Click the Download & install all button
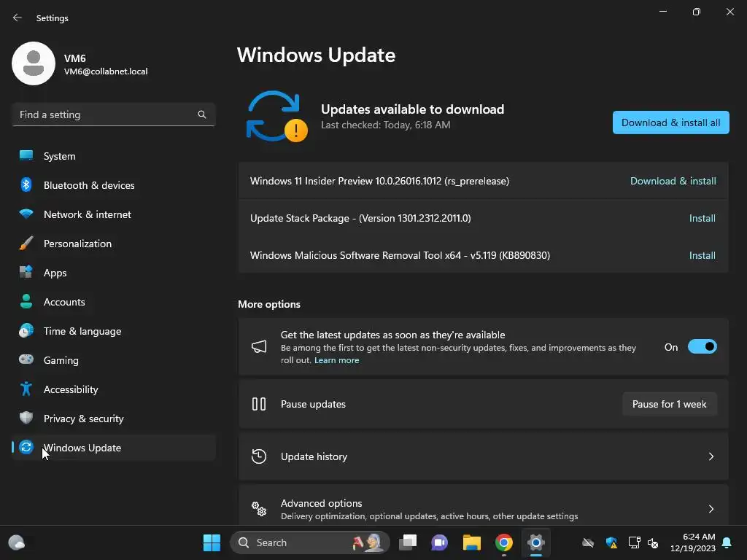This screenshot has height=560, width=747. point(671,122)
